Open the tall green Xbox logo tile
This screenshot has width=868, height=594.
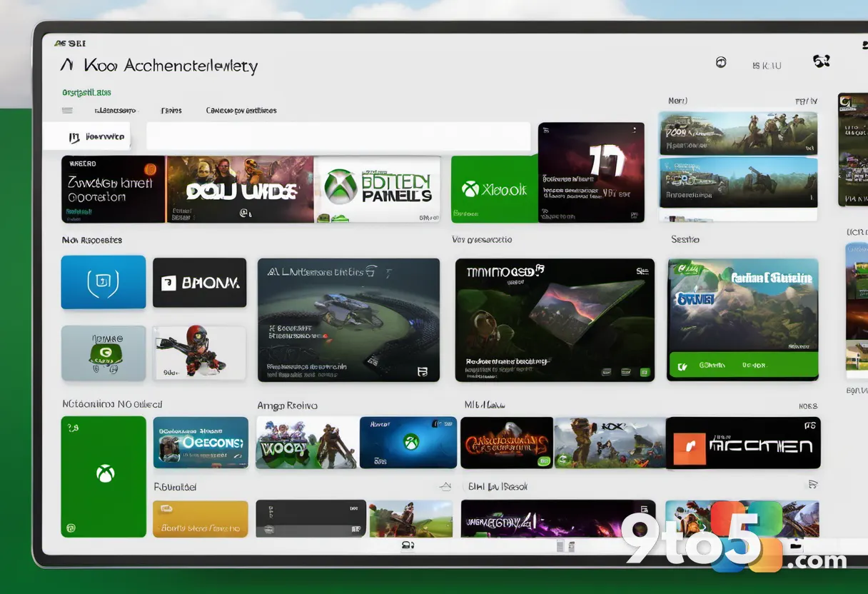104,476
